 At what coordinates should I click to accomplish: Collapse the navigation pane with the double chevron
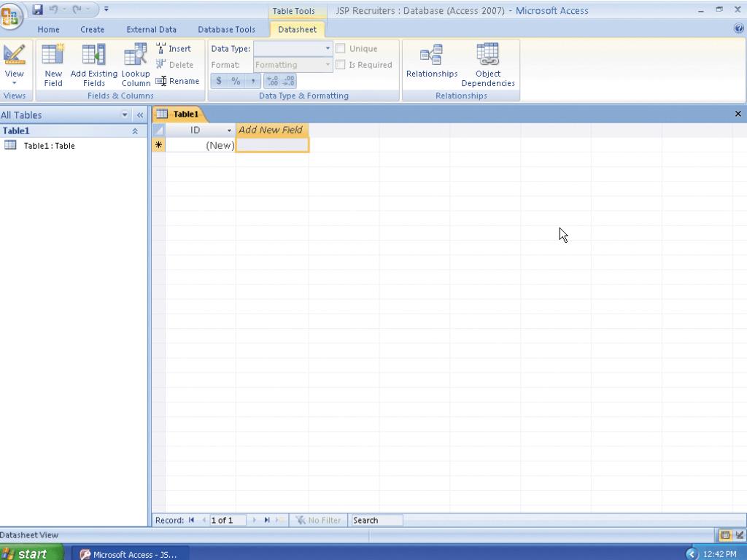click(140, 114)
